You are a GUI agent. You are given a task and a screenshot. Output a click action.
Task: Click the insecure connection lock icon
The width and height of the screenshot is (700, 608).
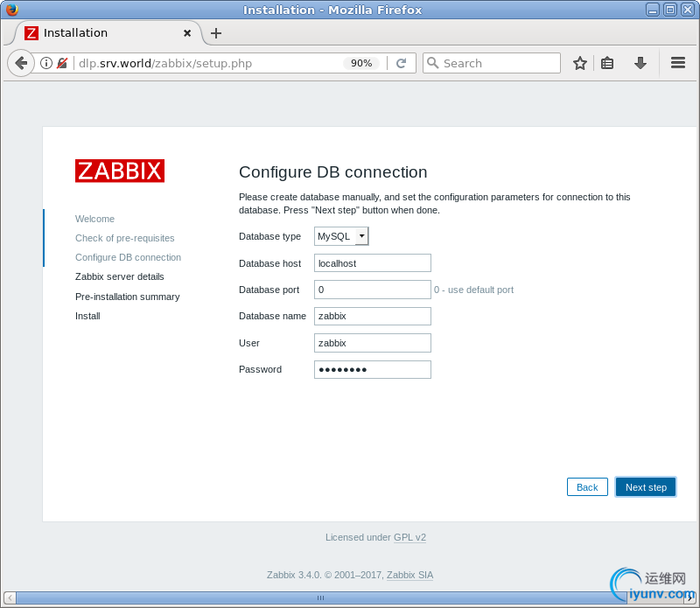click(x=62, y=63)
